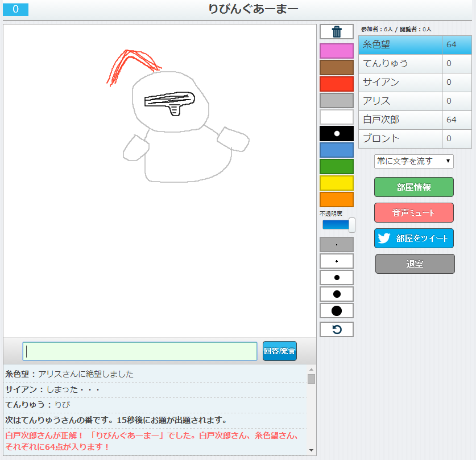Click the 参加者：6人 / 閲覧者：0人 label
Image resolution: width=476 pixels, height=460 pixels.
point(396,29)
